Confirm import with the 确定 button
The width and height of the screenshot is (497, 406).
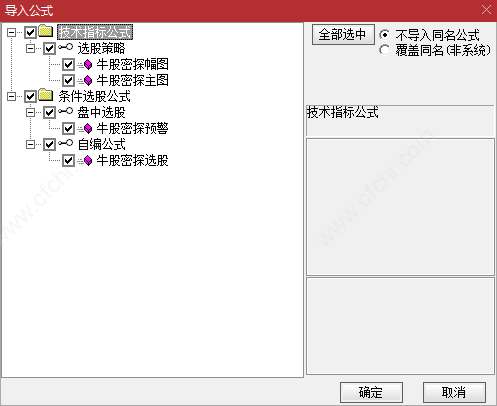tap(371, 392)
